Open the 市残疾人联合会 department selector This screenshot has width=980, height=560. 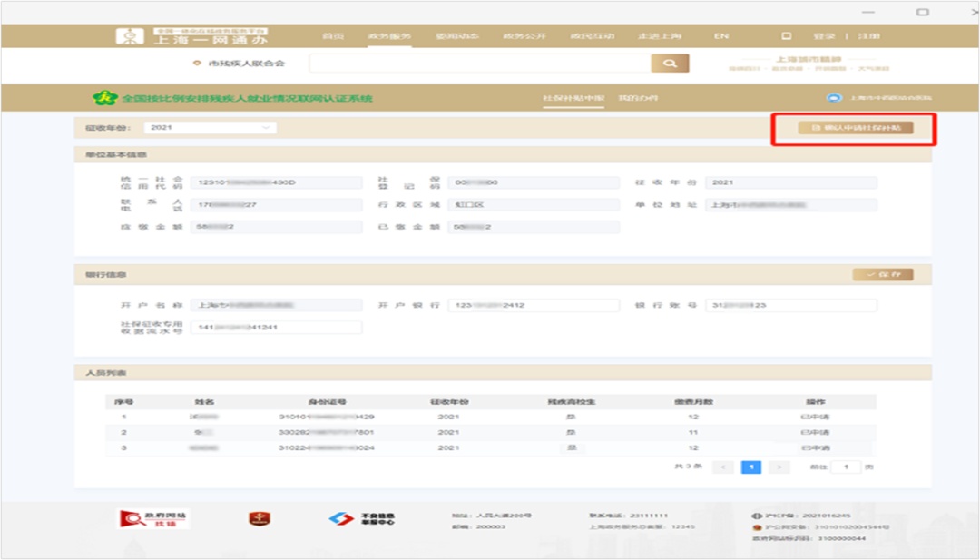pos(240,64)
